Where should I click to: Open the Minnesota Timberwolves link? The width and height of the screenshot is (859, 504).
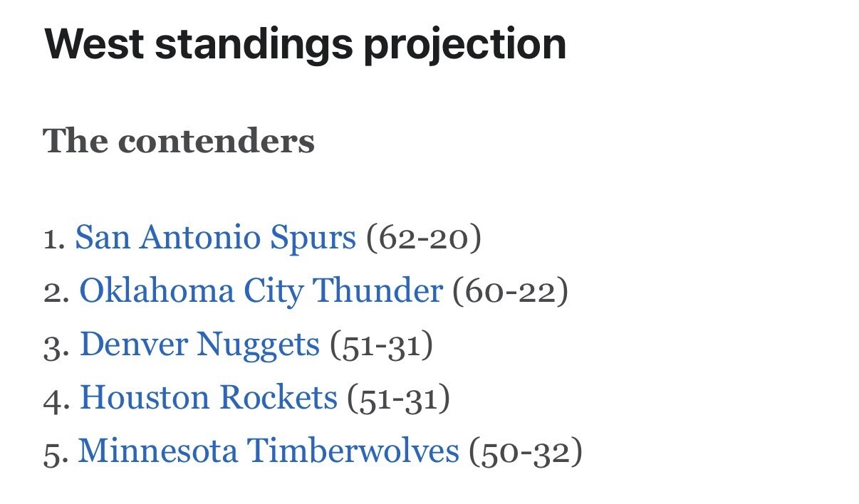point(269,451)
